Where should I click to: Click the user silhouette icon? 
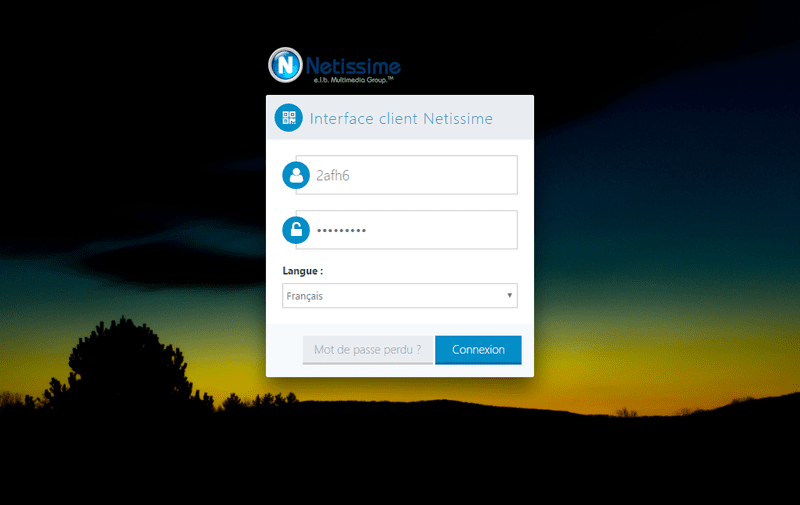(x=296, y=175)
